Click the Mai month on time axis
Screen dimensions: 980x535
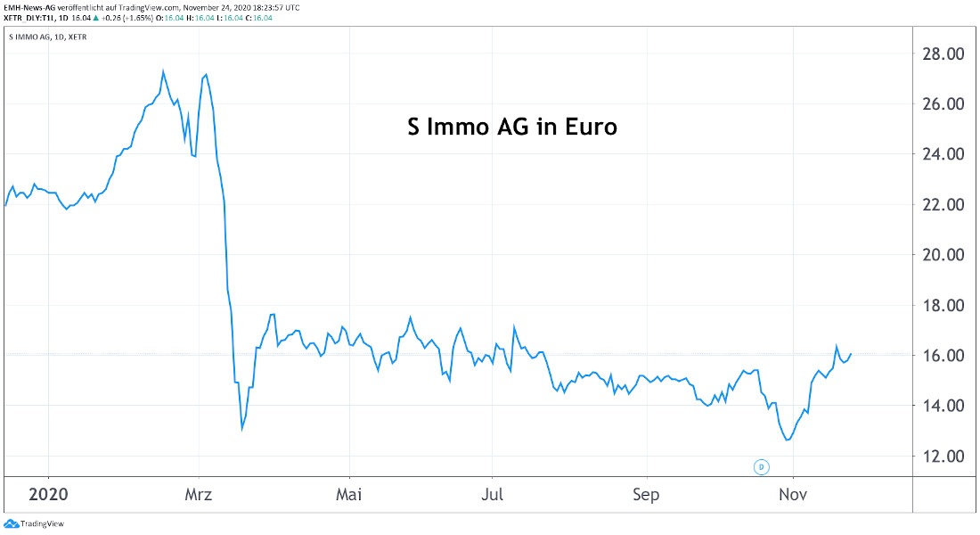coord(351,494)
